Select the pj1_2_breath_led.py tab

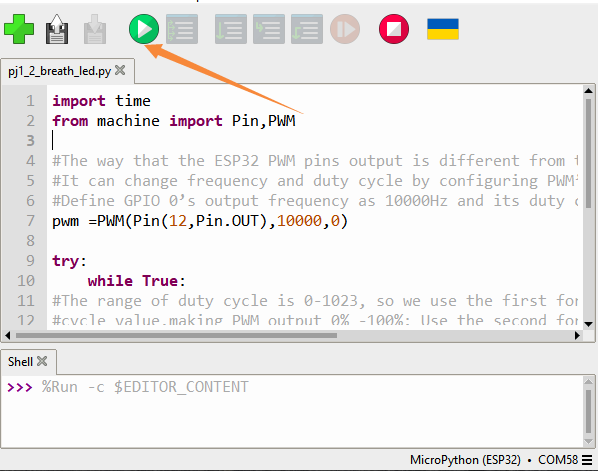[59, 71]
